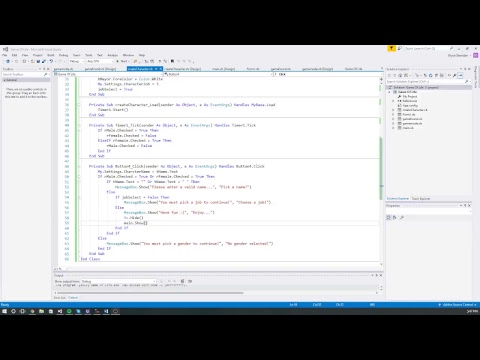The height and width of the screenshot is (360, 480).
Task: Click the Start debugging button
Action: point(123,61)
